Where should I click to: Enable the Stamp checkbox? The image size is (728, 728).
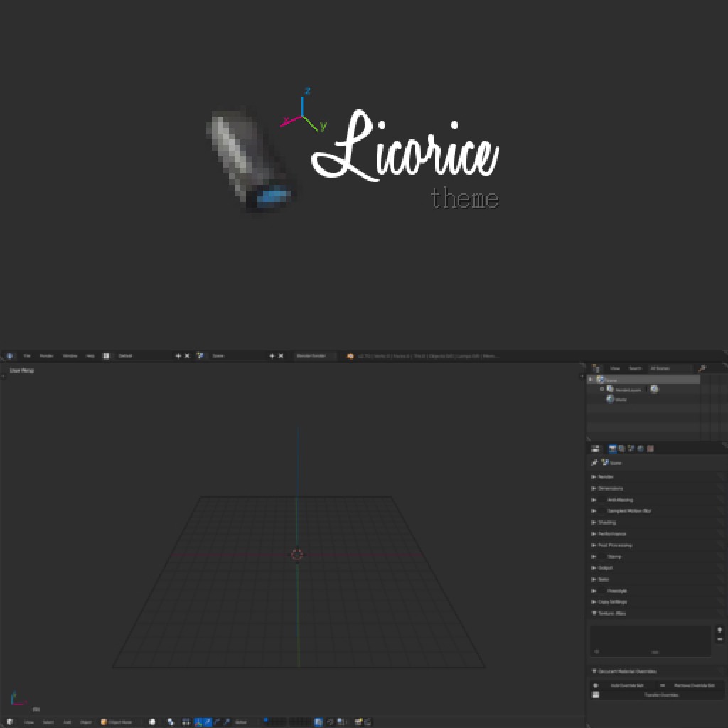coord(601,557)
